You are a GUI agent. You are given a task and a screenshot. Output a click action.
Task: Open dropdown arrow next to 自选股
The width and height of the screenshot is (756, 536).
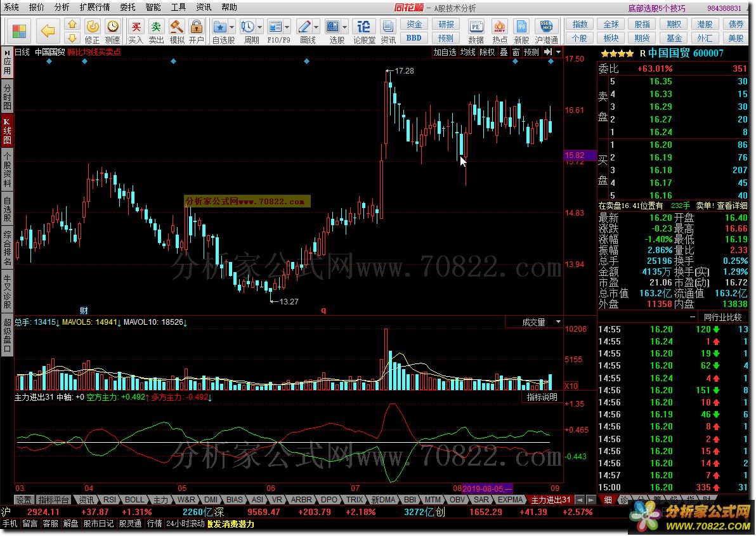[x=232, y=27]
